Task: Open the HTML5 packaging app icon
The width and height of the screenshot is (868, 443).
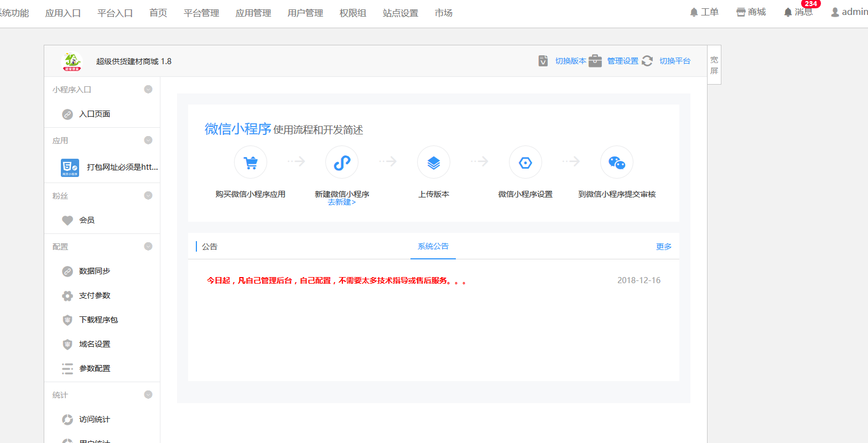Action: click(70, 168)
